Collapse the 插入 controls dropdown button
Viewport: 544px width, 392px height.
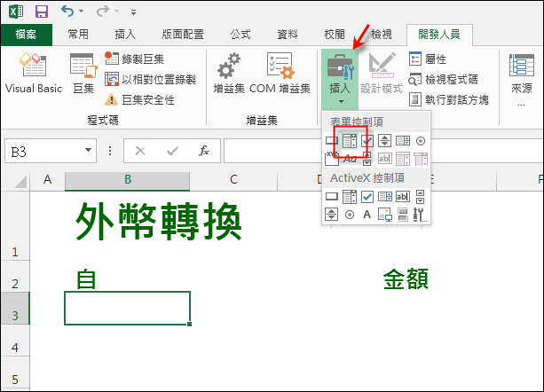point(340,79)
